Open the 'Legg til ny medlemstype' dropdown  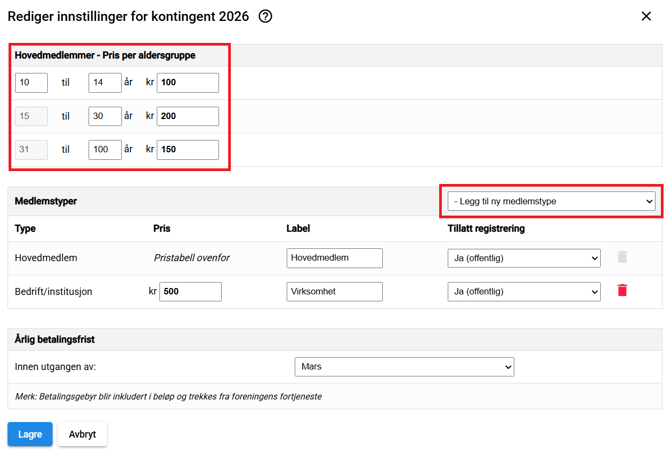551,201
